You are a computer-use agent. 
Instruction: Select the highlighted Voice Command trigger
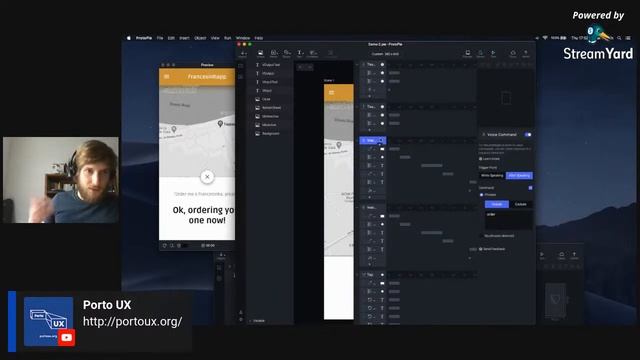373,140
